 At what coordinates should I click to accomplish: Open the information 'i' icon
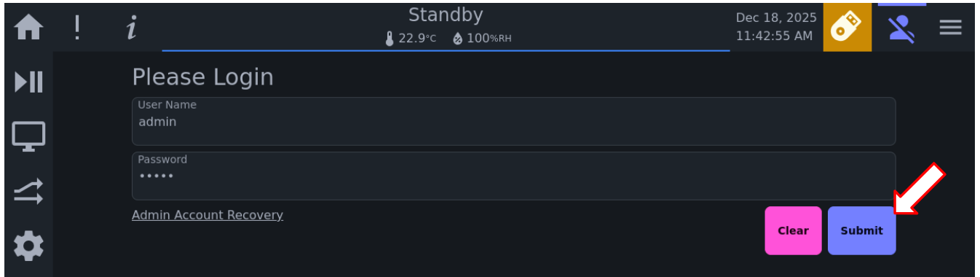(131, 28)
